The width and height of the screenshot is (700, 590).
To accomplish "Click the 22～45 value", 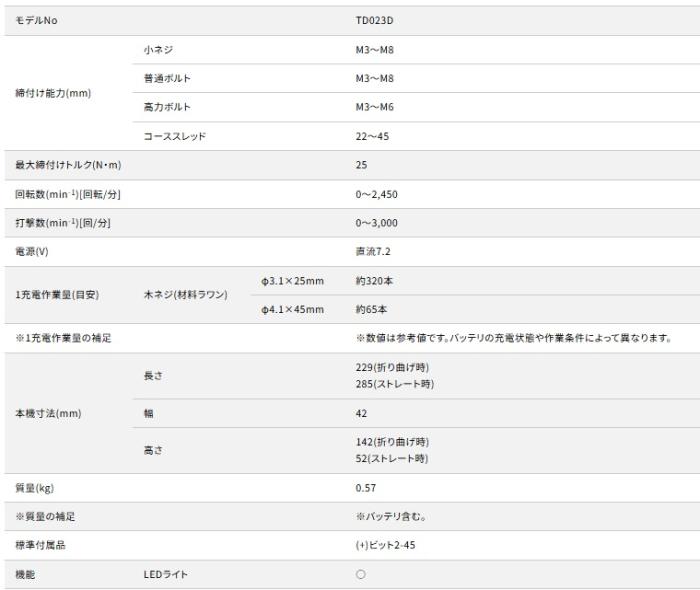I will coord(372,137).
